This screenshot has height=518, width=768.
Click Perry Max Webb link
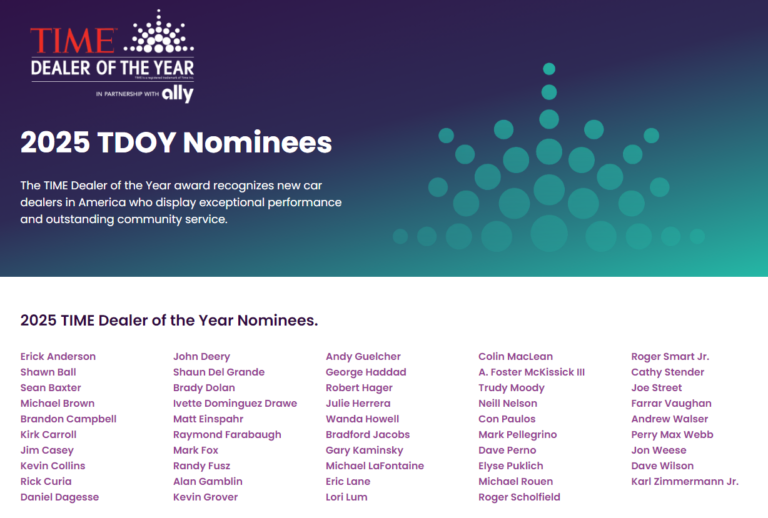coord(672,435)
